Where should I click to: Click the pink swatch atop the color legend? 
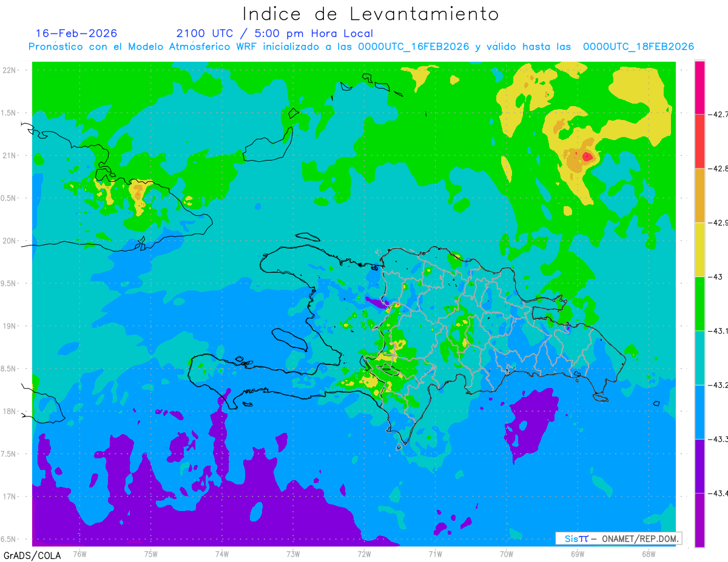(x=699, y=87)
